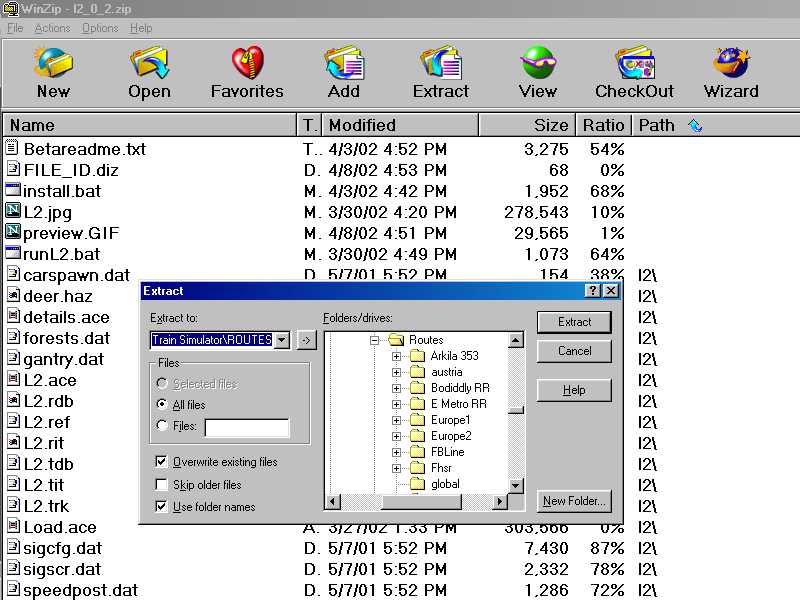Click the Files name input field
This screenshot has height=600, width=800.
click(x=247, y=428)
